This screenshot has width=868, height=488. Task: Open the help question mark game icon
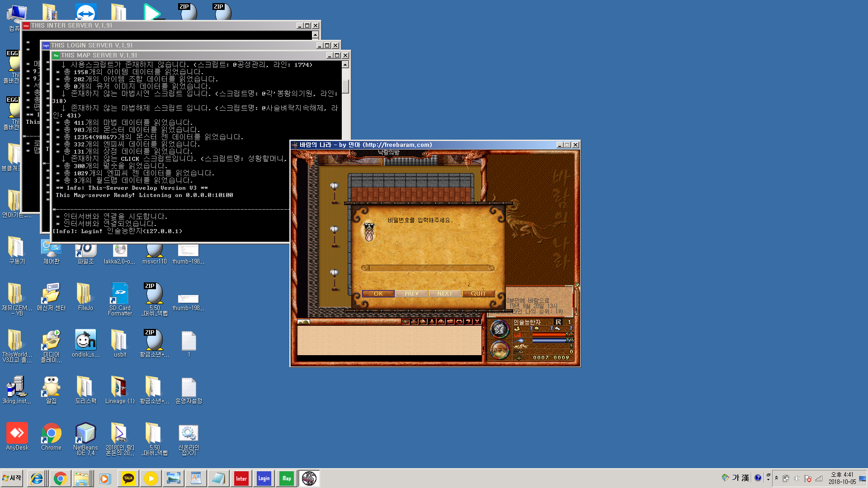(468, 322)
